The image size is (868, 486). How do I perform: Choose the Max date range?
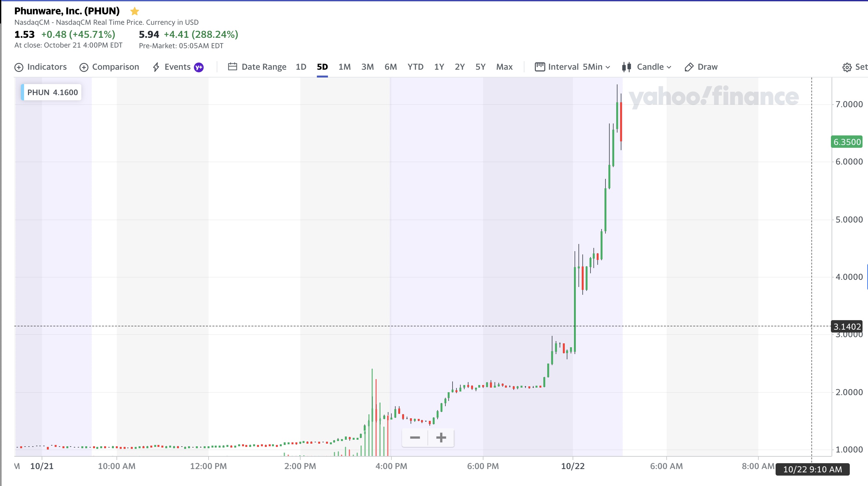coord(504,67)
